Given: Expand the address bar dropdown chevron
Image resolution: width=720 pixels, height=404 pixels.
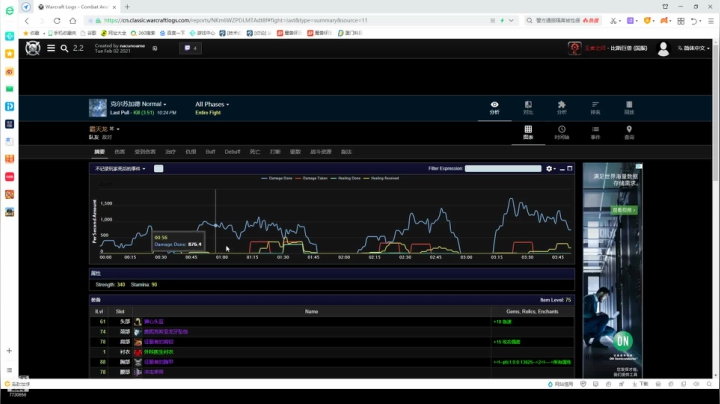Looking at the screenshot, I should tap(511, 21).
